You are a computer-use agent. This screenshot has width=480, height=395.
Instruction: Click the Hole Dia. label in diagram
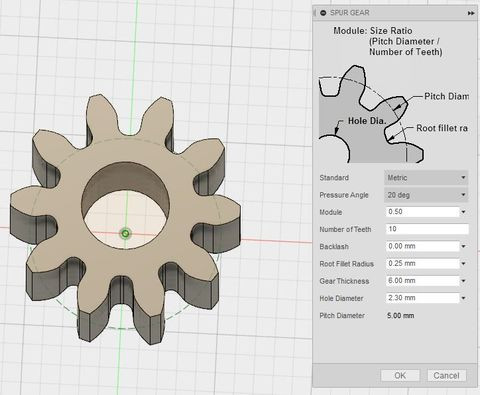point(367,121)
